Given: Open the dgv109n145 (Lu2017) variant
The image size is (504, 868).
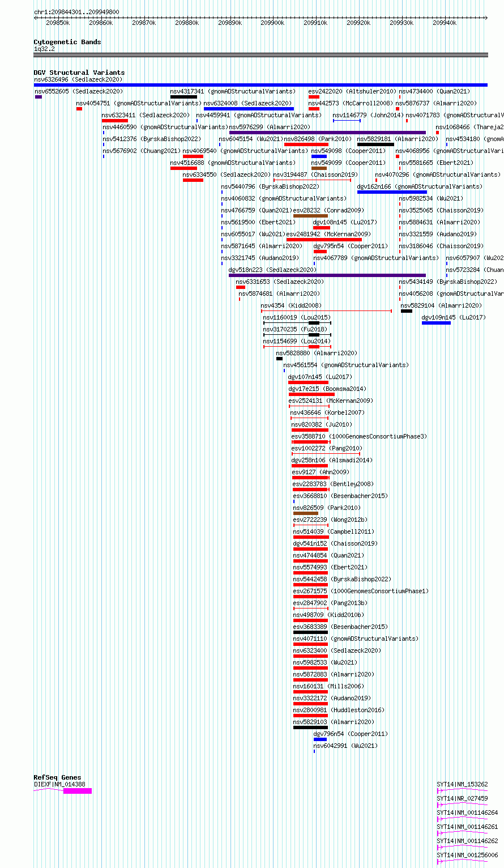Looking at the screenshot, I should (454, 317).
